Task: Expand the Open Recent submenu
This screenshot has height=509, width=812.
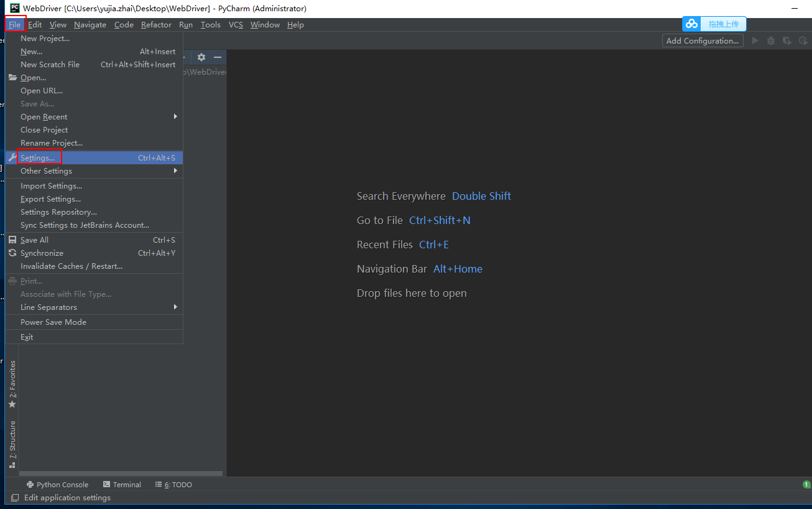Action: point(94,117)
